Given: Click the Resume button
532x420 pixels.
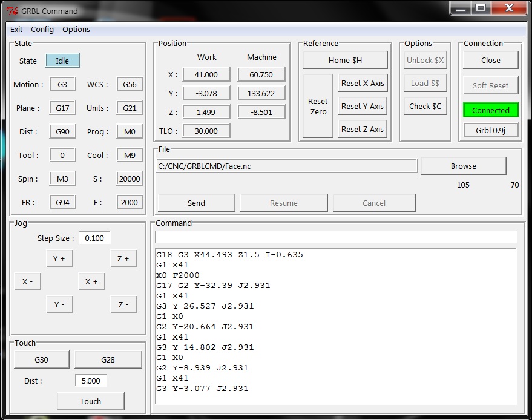Looking at the screenshot, I should [284, 203].
